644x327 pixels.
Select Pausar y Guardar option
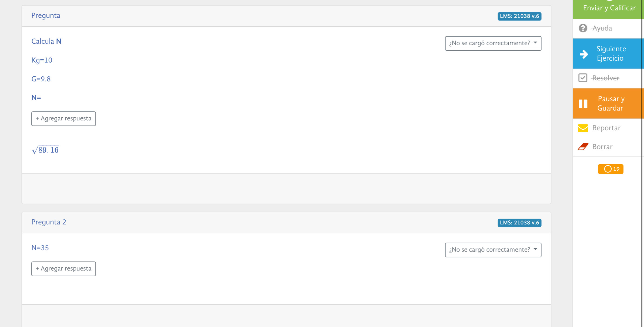[x=608, y=104]
